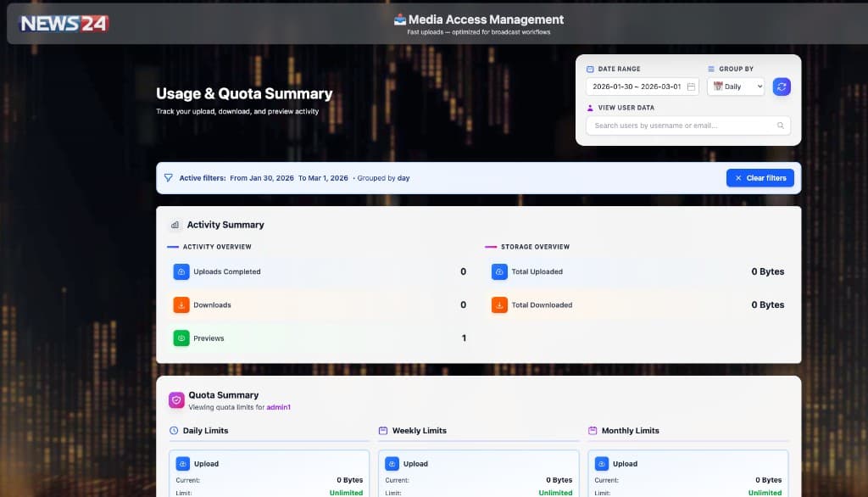
Task: Expand the View User Data person icon
Action: pyautogui.click(x=590, y=108)
